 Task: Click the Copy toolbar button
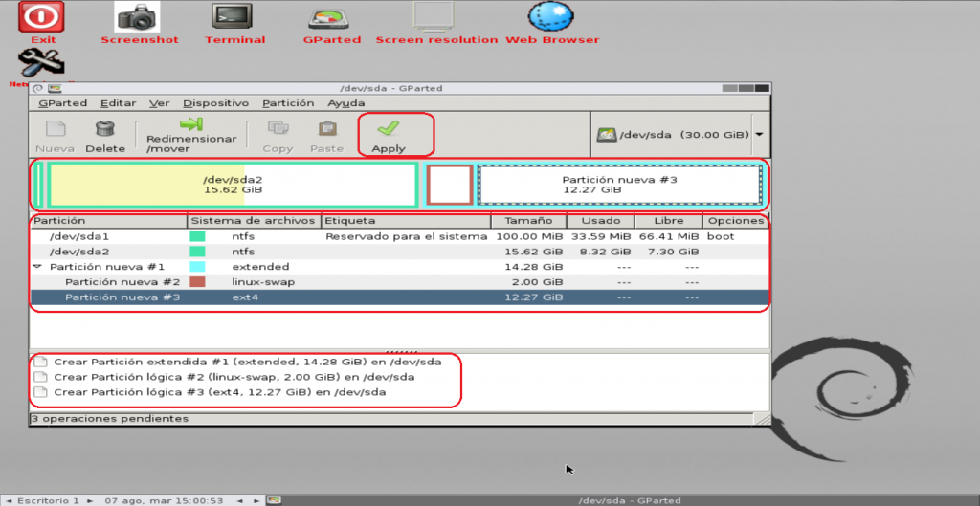278,137
